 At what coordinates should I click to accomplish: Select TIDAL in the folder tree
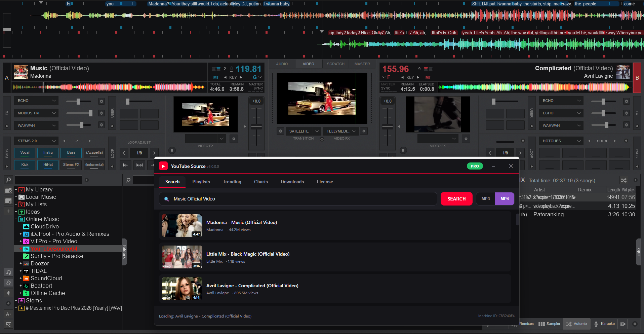(38, 271)
